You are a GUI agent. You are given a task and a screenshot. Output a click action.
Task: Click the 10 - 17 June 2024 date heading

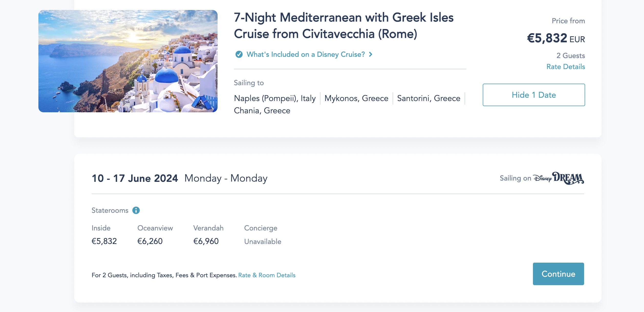(x=135, y=178)
